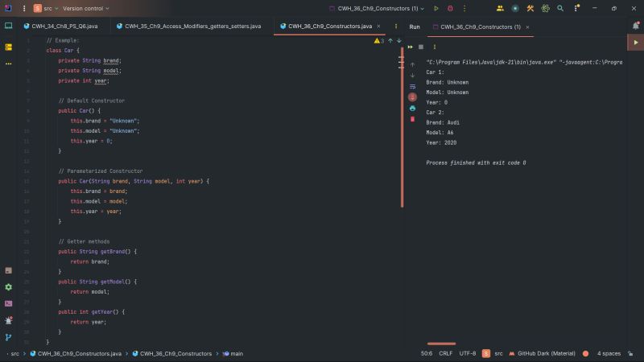644x362 pixels.
Task: Expand the src project dropdown
Action: point(47,8)
